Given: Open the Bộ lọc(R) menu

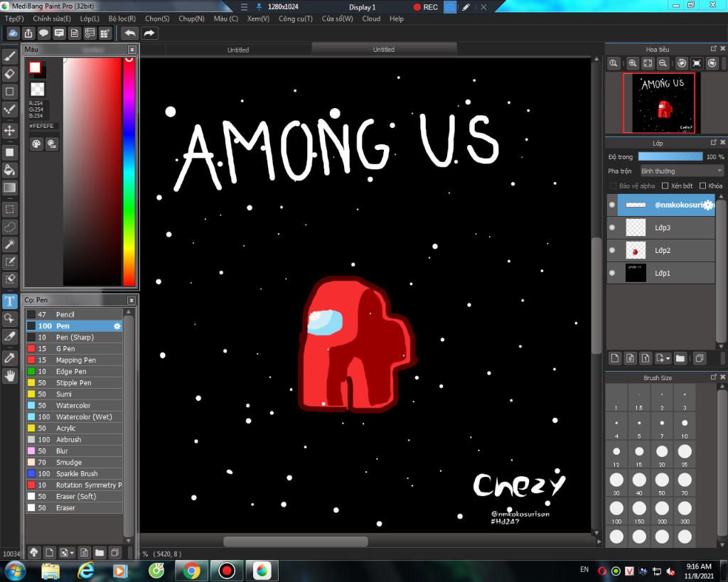Looking at the screenshot, I should pos(122,18).
